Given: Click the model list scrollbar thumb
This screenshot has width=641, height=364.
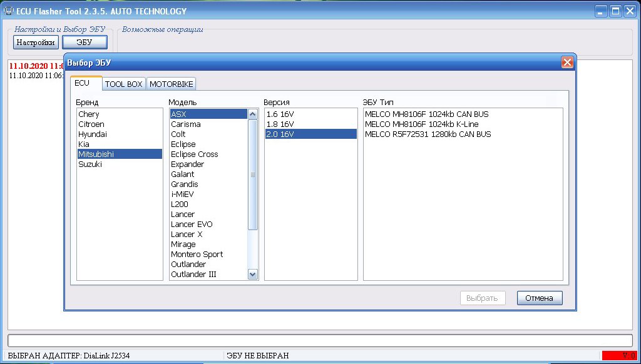Looking at the screenshot, I should (253, 174).
